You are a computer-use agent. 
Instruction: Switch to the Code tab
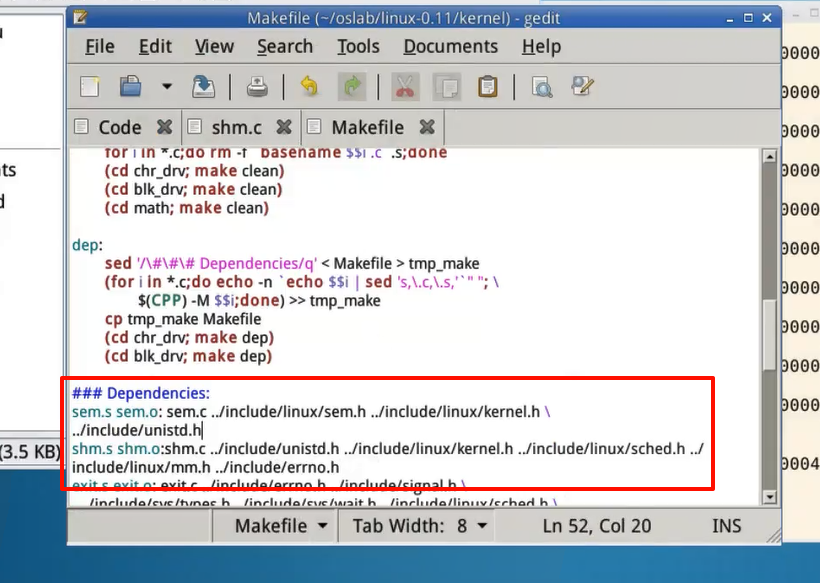pos(119,127)
